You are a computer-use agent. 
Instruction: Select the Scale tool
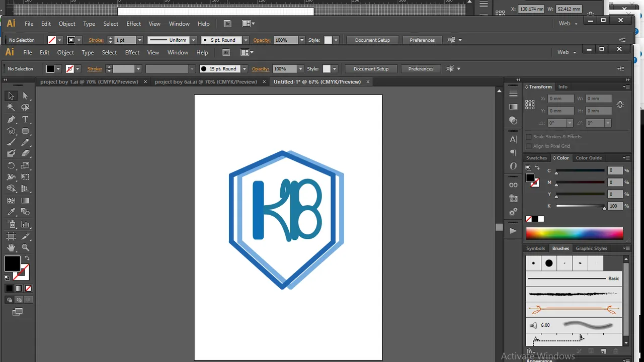(26, 165)
